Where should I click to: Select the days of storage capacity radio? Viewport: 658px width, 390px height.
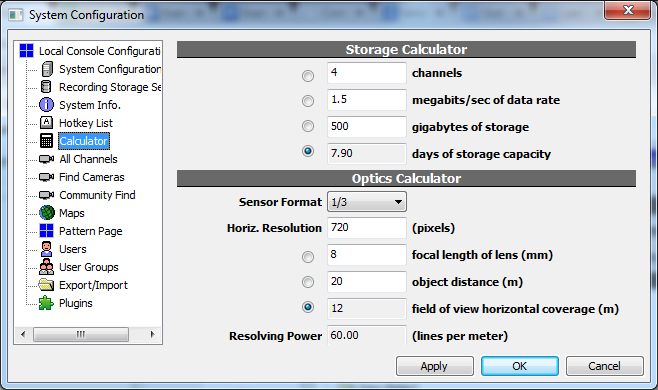(x=308, y=151)
